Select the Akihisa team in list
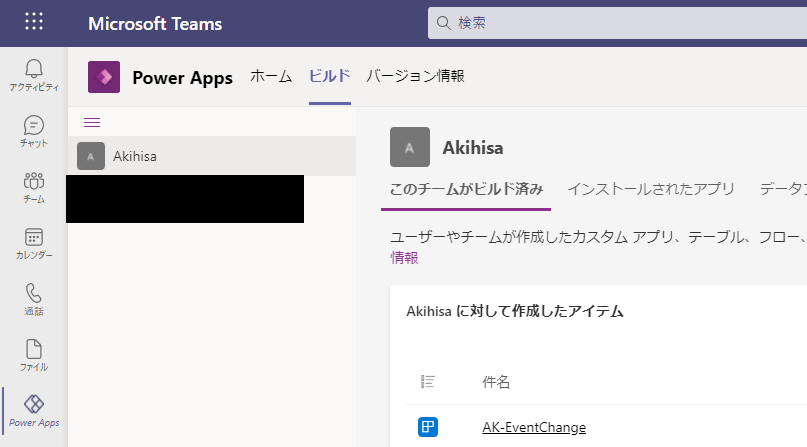Viewport: 807px width, 447px height. click(x=212, y=156)
